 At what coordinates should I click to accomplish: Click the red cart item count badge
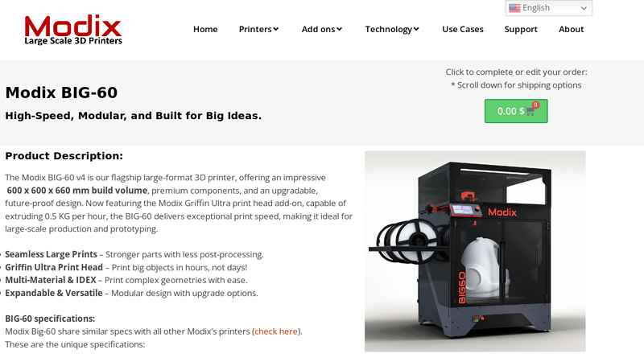tap(535, 105)
